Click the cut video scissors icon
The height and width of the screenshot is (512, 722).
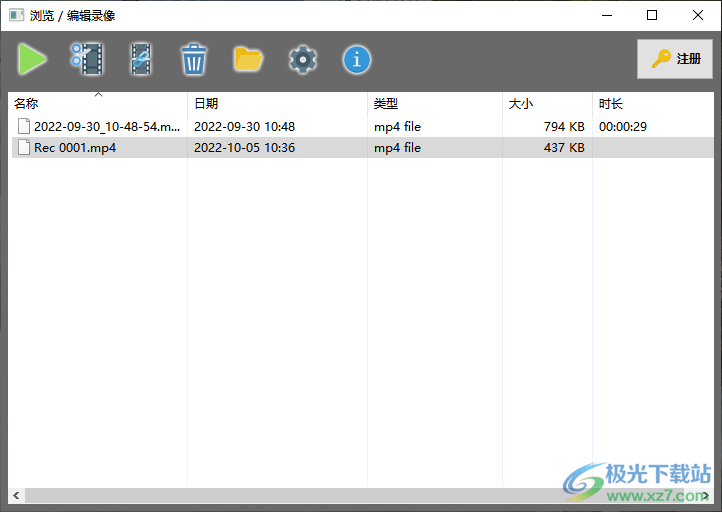(x=87, y=60)
